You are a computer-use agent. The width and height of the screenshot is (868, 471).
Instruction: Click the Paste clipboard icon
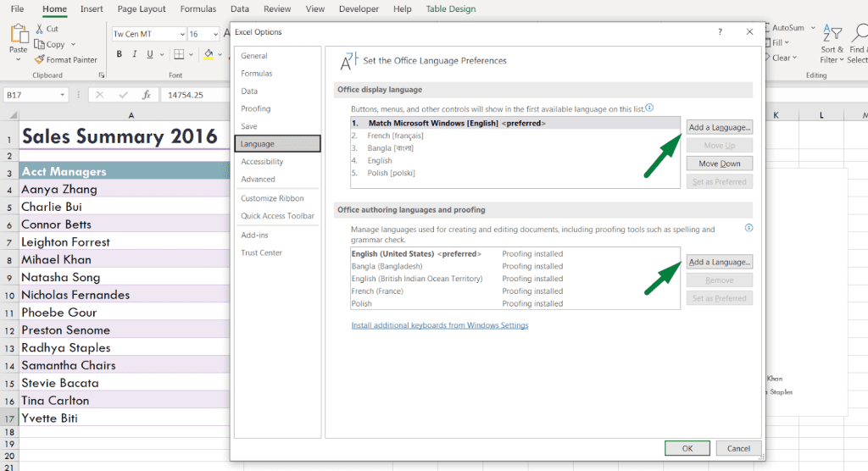[x=18, y=34]
